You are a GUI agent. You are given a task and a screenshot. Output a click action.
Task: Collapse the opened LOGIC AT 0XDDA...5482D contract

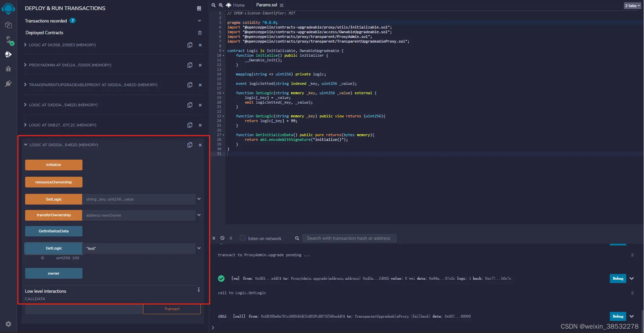click(x=25, y=145)
